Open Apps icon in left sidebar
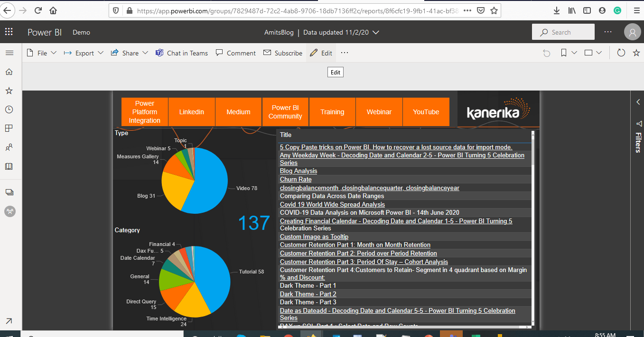The image size is (644, 337). (9, 128)
